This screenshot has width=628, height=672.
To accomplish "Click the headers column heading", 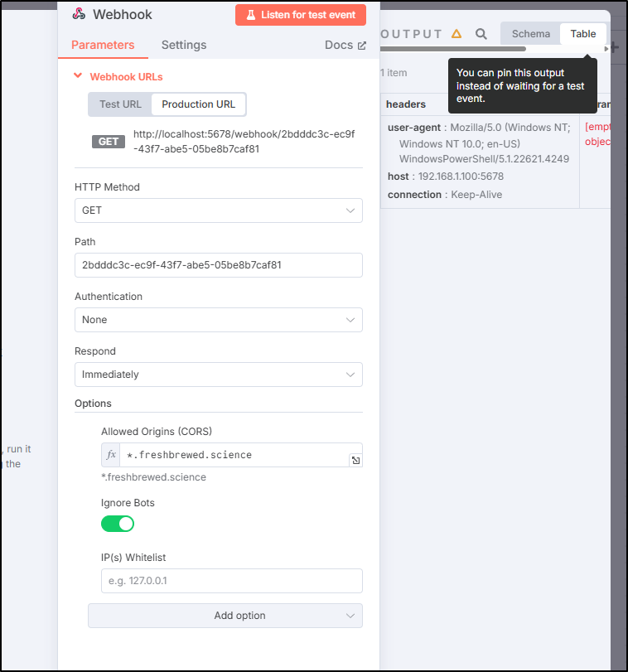I will click(x=406, y=104).
